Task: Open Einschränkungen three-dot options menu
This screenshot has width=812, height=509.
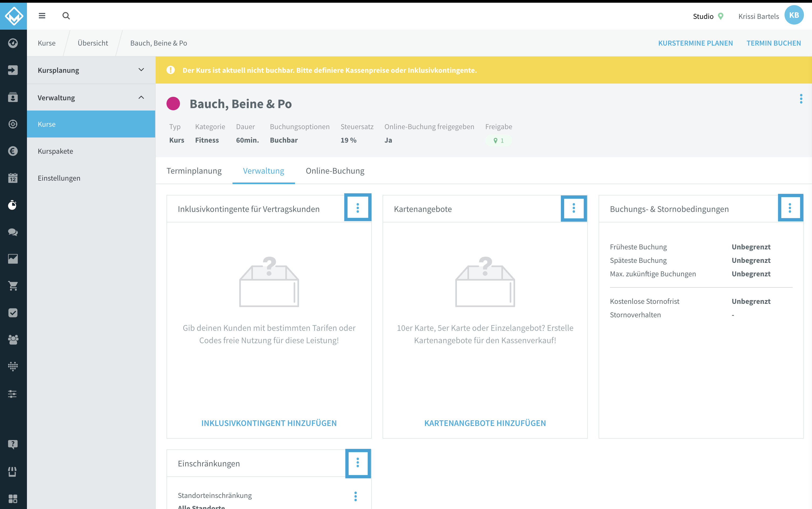Action: click(358, 463)
